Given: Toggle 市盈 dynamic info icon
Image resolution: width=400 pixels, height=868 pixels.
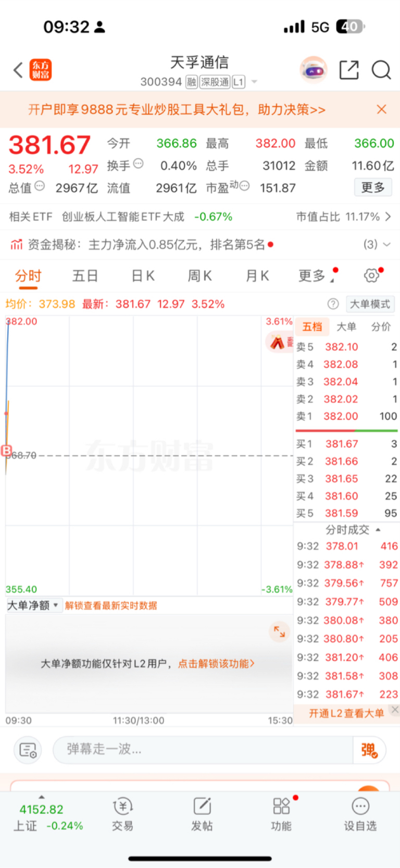Looking at the screenshot, I should click(244, 186).
